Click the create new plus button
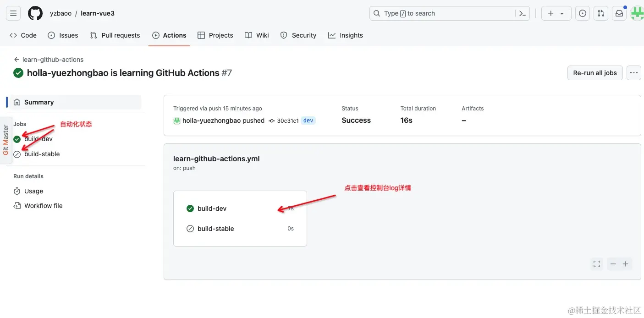The image size is (644, 318). coord(556,13)
